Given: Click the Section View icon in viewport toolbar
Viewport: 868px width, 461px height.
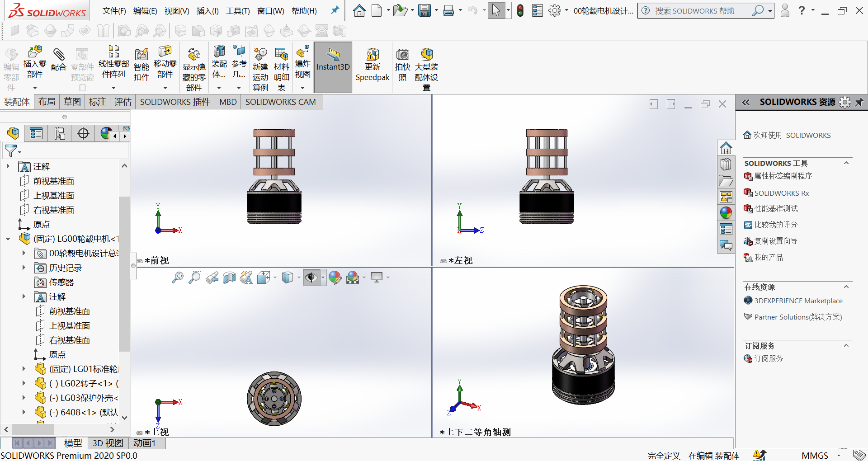Looking at the screenshot, I should pyautogui.click(x=229, y=278).
